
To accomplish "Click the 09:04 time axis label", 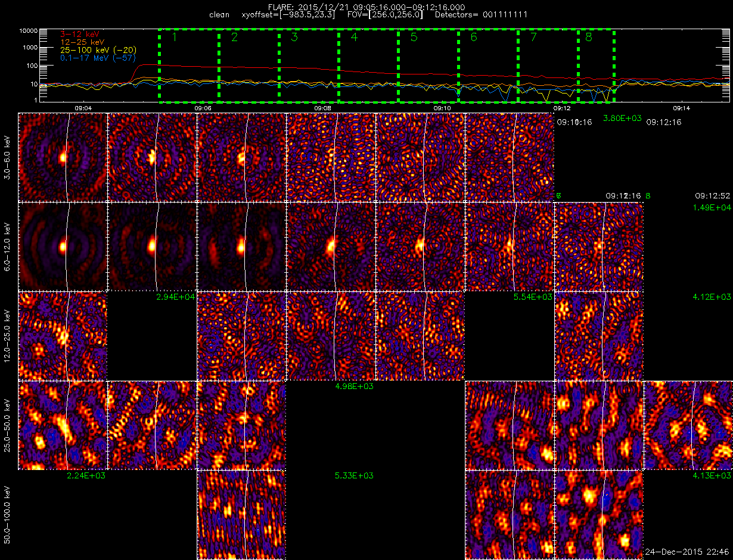I will coord(83,108).
